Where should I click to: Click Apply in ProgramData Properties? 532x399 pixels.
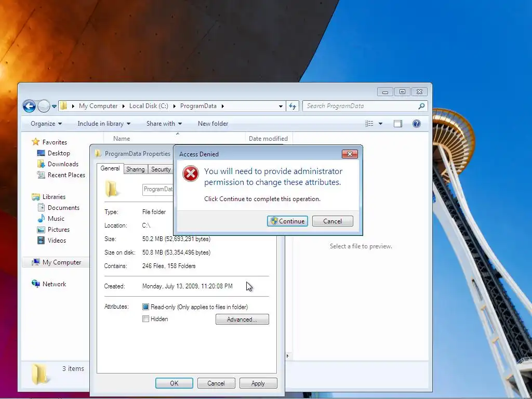(x=258, y=383)
